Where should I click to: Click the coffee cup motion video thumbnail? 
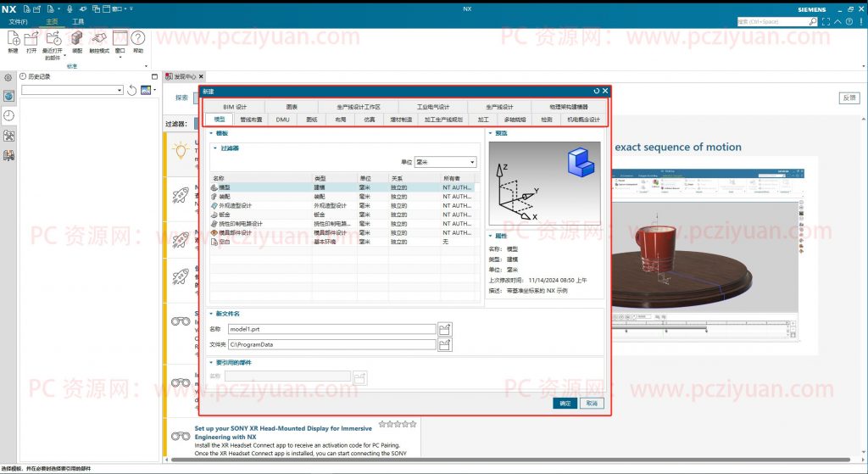(708, 254)
